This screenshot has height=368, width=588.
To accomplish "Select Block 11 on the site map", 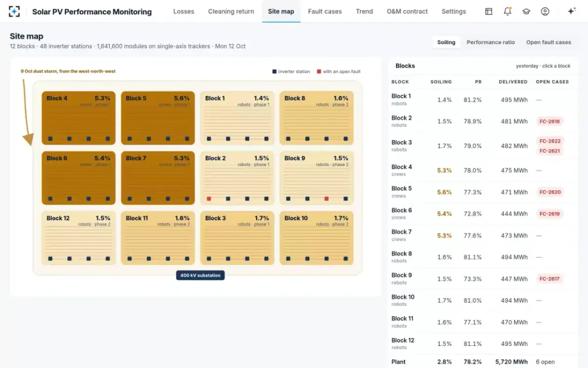I will [x=158, y=238].
